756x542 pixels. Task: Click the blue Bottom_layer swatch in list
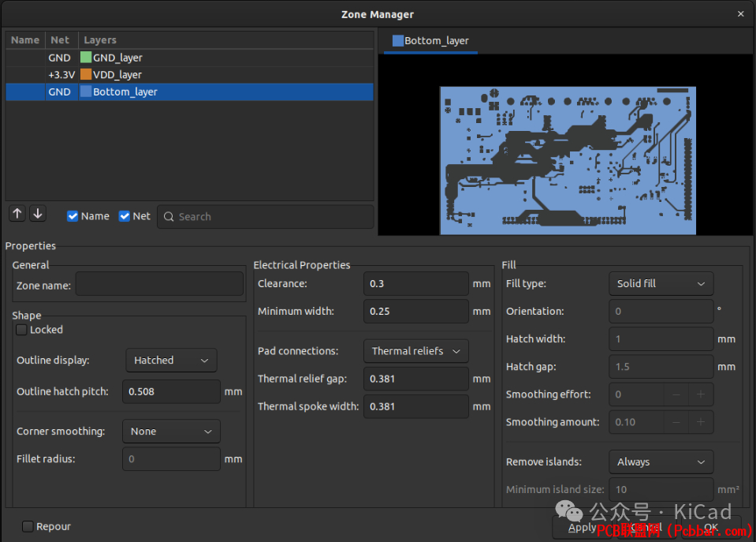[86, 92]
